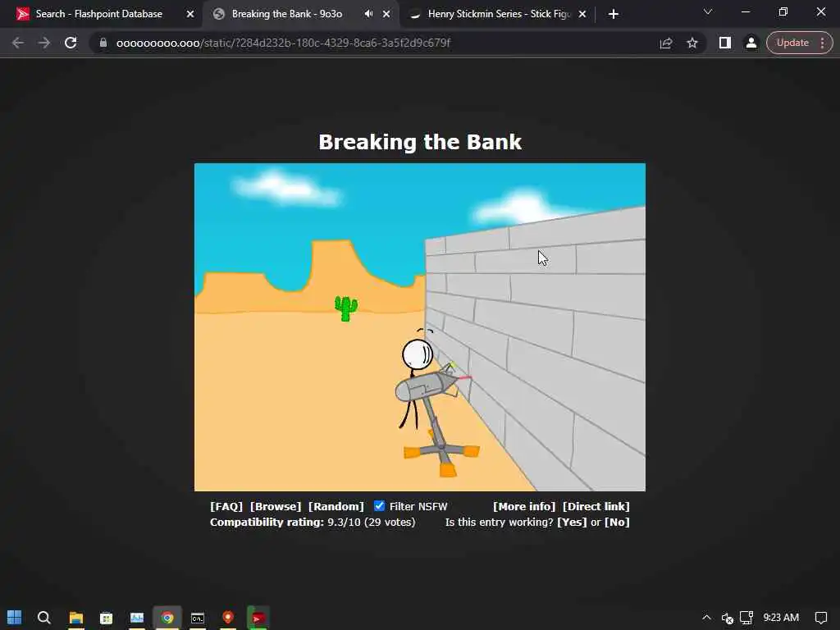Viewport: 840px width, 630px height.
Task: Open network status tray icon
Action: (746, 618)
